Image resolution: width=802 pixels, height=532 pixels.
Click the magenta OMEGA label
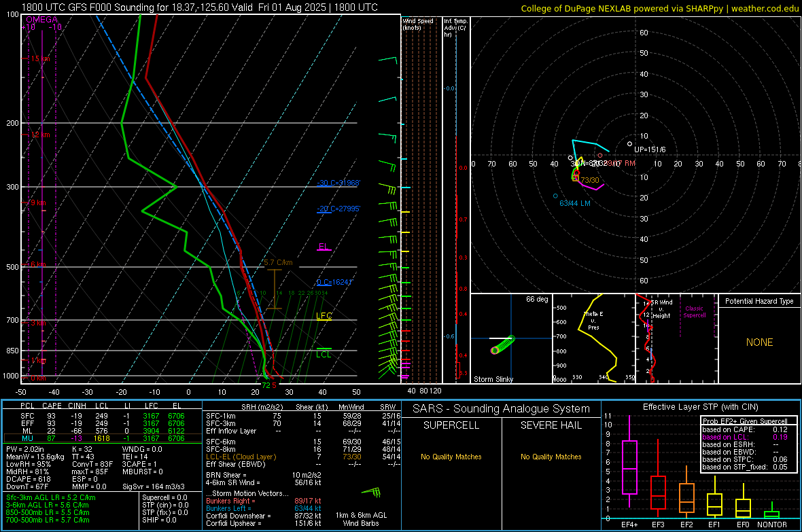(42, 20)
